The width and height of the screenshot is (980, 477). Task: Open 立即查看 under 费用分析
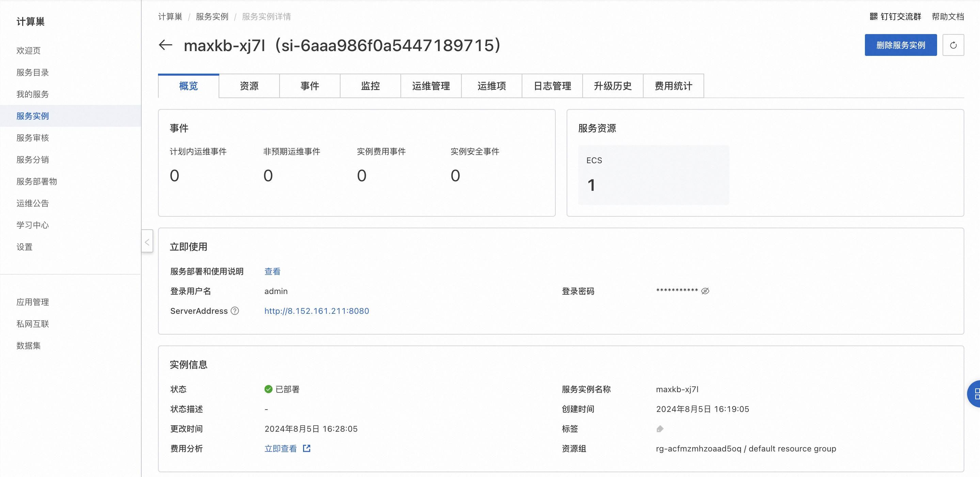click(x=281, y=448)
